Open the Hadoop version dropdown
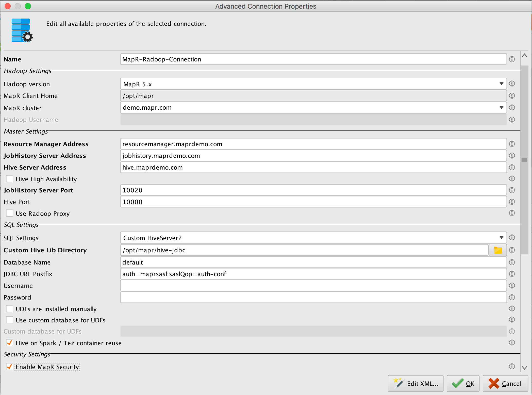532x395 pixels. [313, 84]
